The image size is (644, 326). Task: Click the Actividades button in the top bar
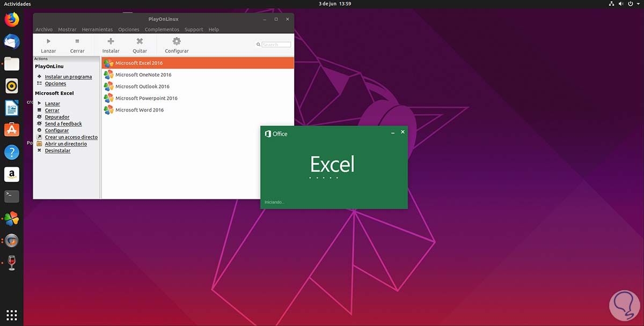point(18,4)
